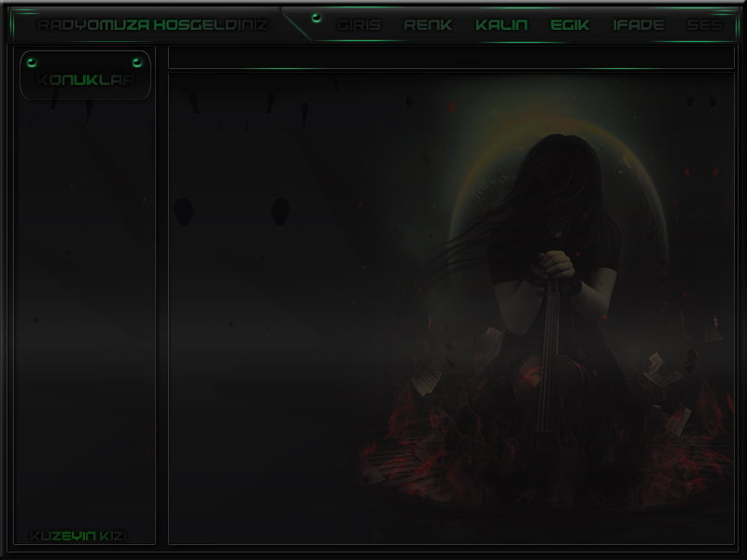Click the diagonal divider beside the welcome title
Viewport: 747px width, 560px height.
point(295,25)
